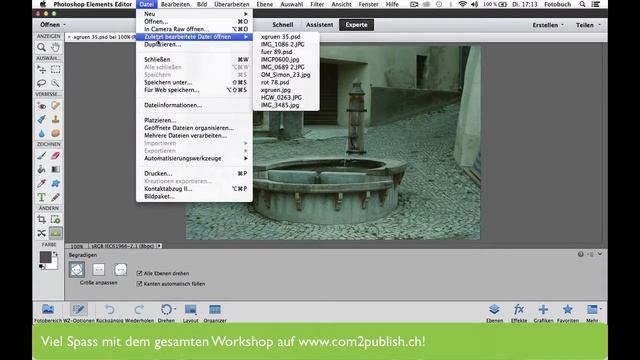Viewport: 640px width, 360px height.
Task: Select the Content-Aware Move tool
Action: 41,233
